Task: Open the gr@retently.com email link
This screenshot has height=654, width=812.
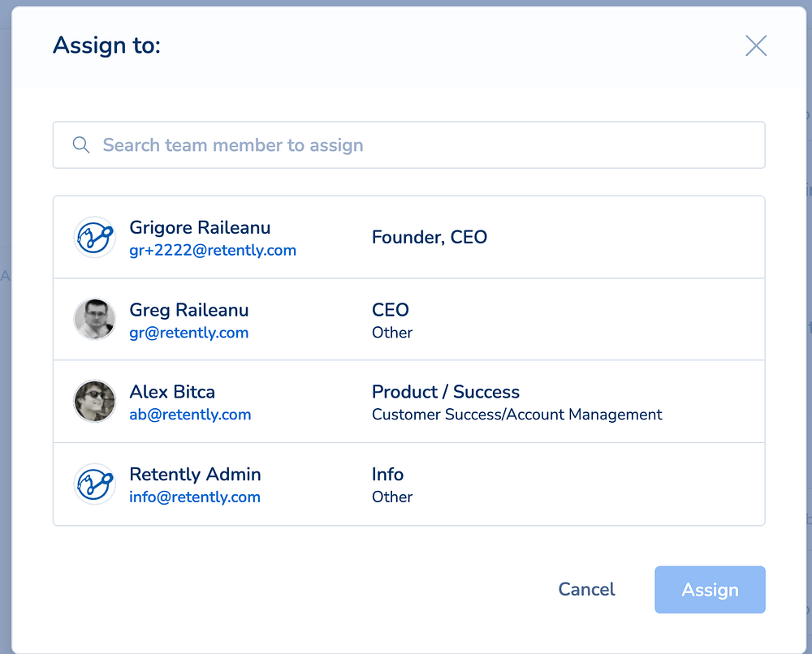Action: click(x=189, y=333)
